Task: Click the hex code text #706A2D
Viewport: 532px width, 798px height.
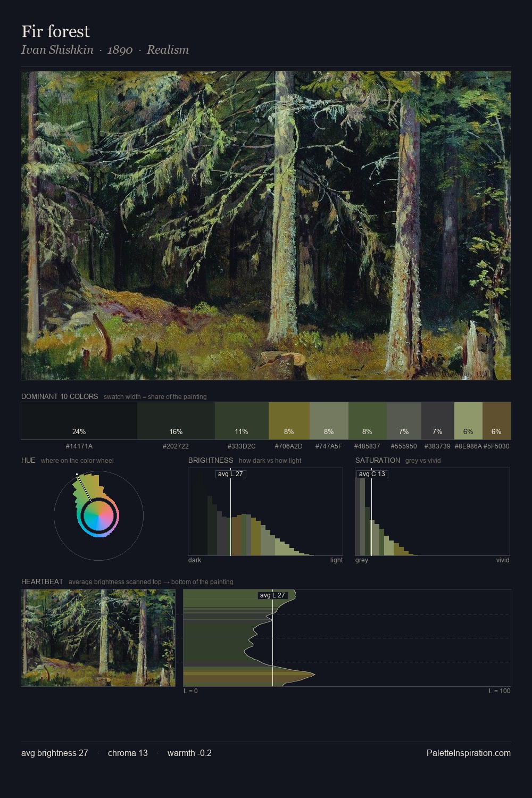Action: (288, 446)
